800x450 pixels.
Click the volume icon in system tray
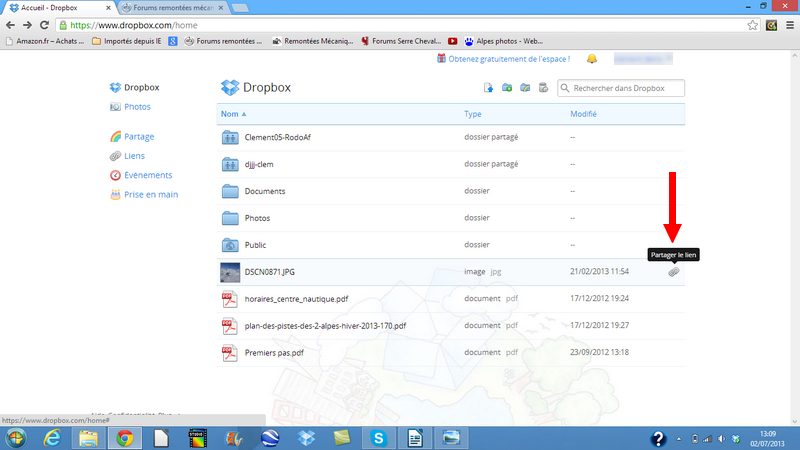tap(721, 439)
